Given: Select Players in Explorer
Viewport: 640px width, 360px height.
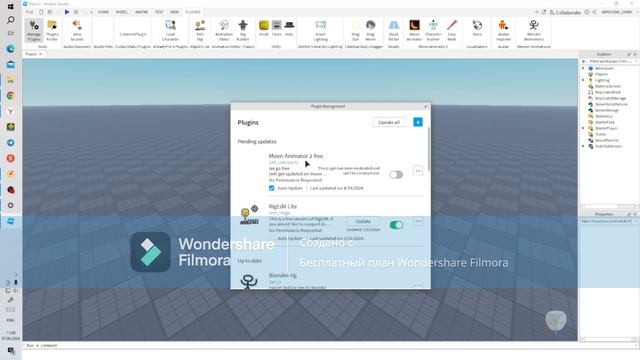Looking at the screenshot, I should (x=601, y=74).
